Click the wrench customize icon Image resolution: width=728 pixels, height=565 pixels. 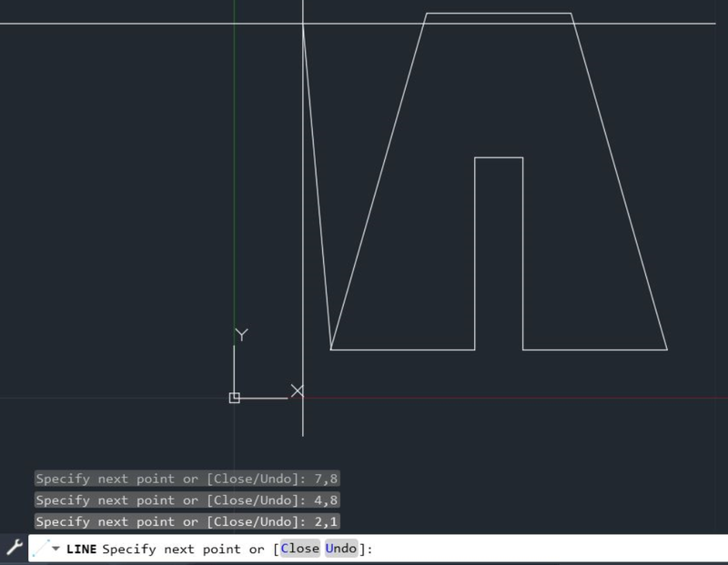14,548
